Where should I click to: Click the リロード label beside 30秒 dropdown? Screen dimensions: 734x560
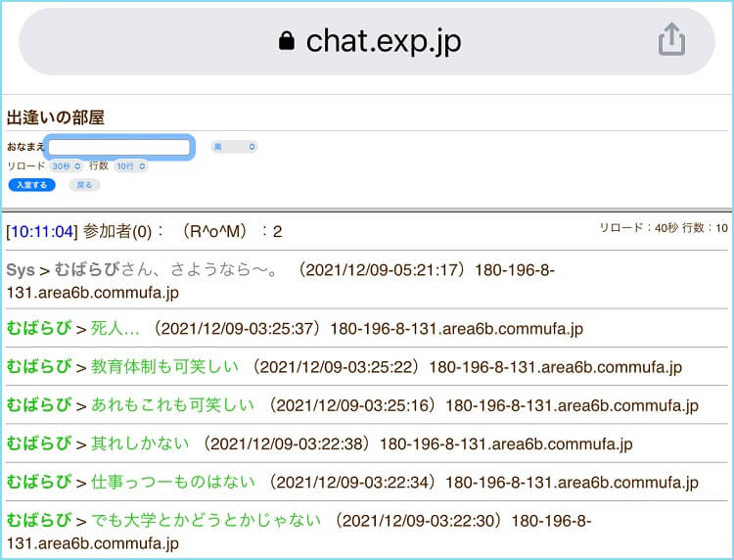point(25,165)
